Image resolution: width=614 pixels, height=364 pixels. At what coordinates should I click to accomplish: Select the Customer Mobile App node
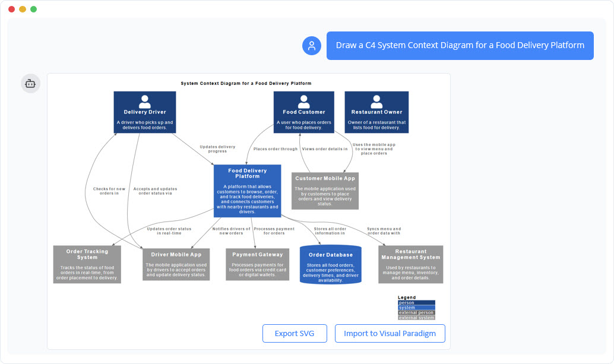[325, 190]
